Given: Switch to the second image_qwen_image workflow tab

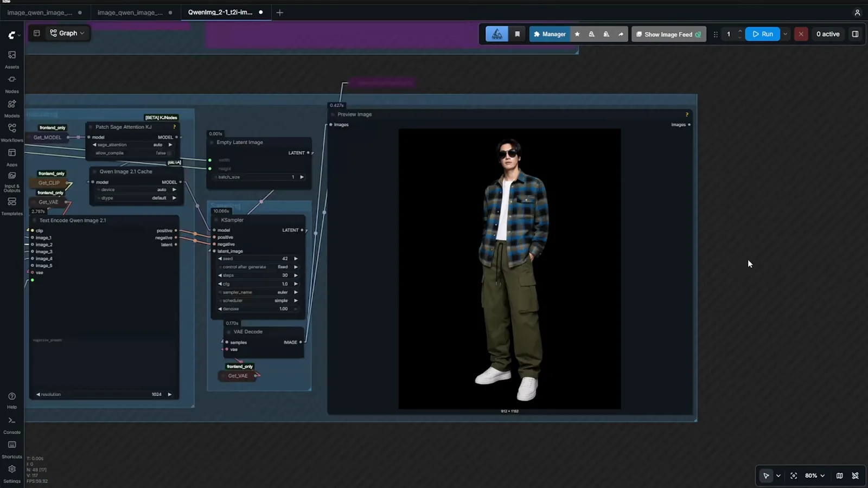Looking at the screenshot, I should point(135,12).
